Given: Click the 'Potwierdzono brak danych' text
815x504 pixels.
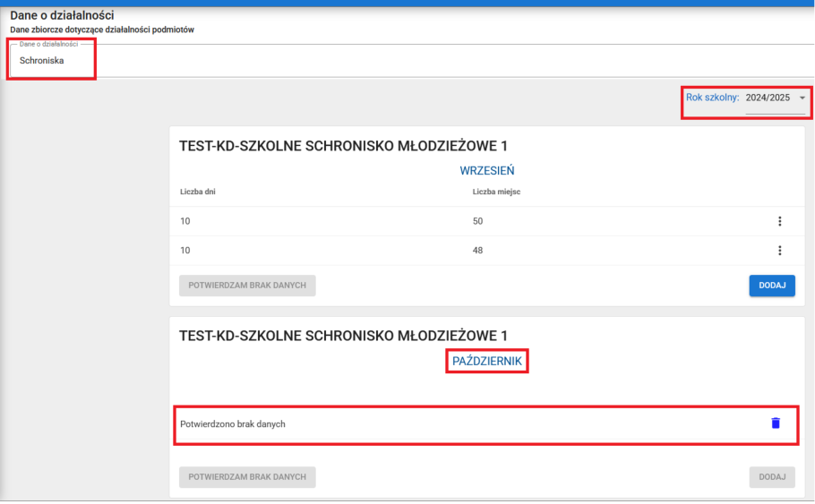Looking at the screenshot, I should pyautogui.click(x=232, y=423).
